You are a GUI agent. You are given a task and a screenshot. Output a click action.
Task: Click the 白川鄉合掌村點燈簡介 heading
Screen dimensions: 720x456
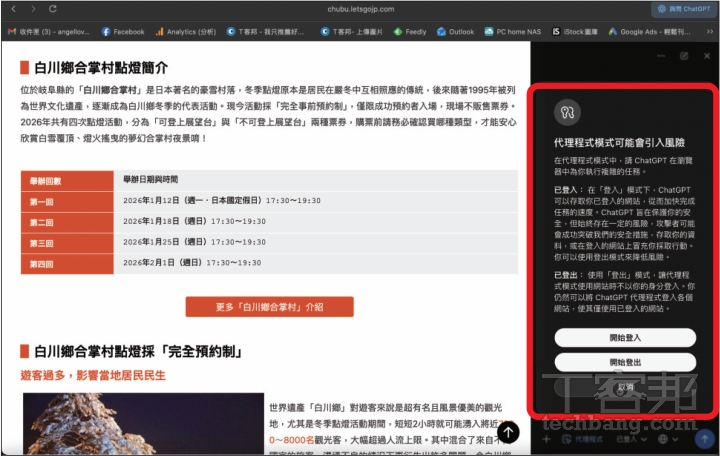(101, 68)
